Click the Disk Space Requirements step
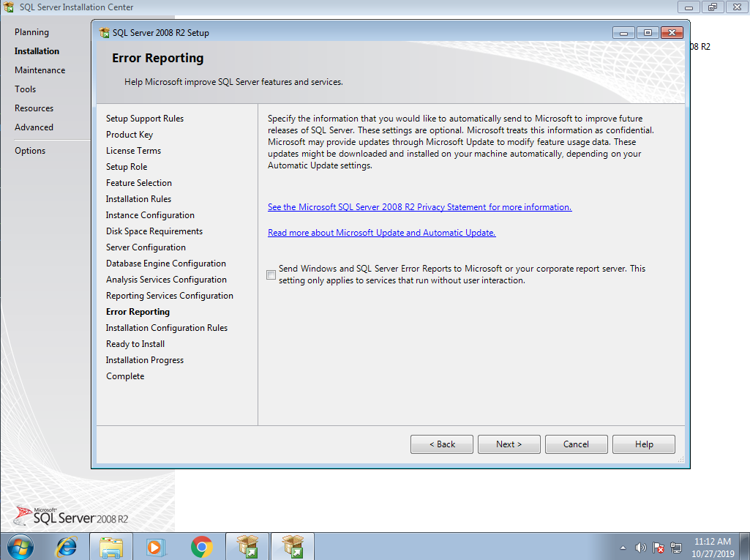 click(x=154, y=231)
